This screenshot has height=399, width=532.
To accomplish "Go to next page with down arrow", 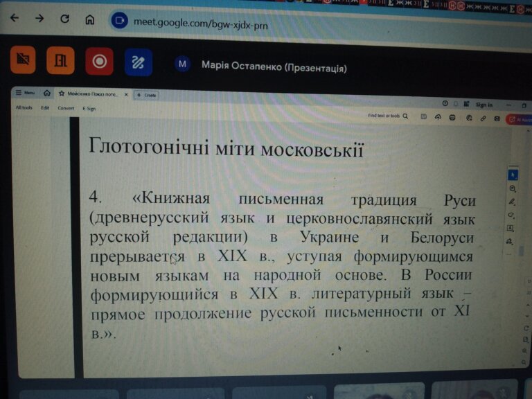I will (527, 316).
